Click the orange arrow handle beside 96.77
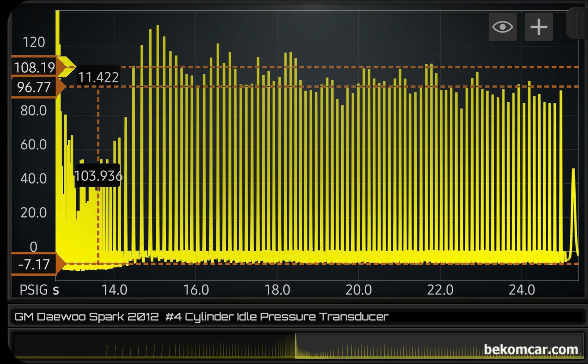This screenshot has height=364, width=588. point(61,87)
